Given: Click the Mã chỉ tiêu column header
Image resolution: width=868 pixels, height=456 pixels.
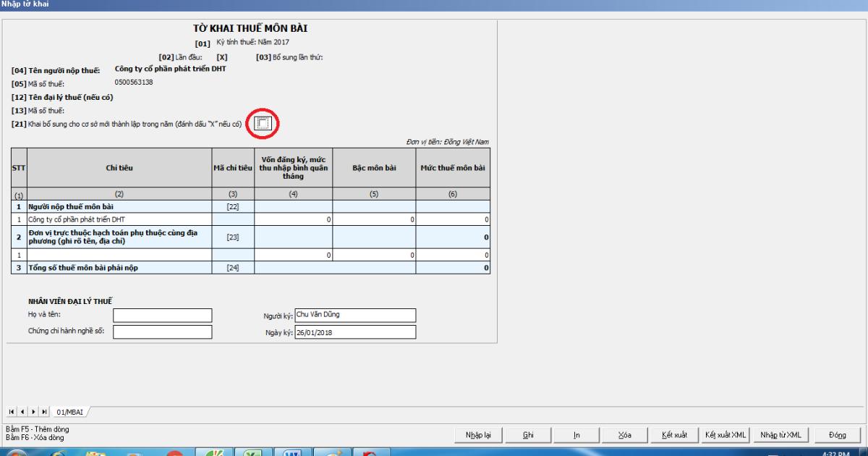Looking at the screenshot, I should click(233, 168).
